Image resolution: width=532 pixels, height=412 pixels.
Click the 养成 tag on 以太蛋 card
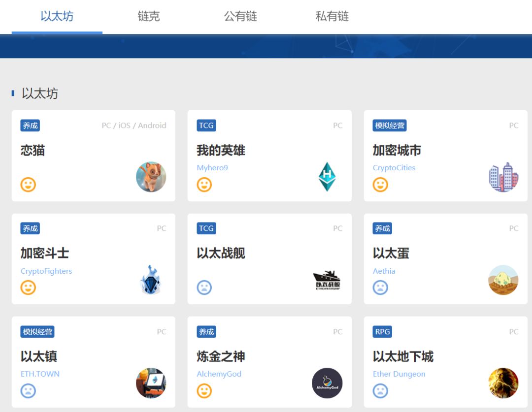coord(382,228)
